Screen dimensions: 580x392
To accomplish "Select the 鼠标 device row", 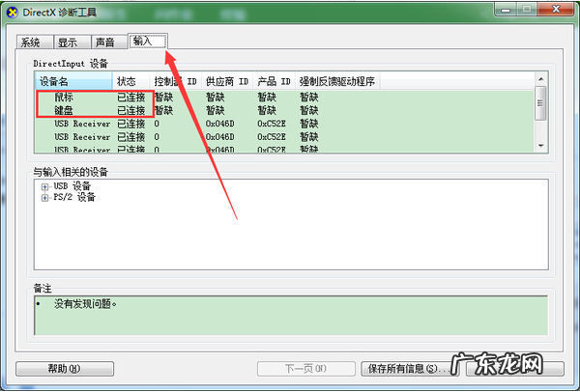I will click(284, 98).
